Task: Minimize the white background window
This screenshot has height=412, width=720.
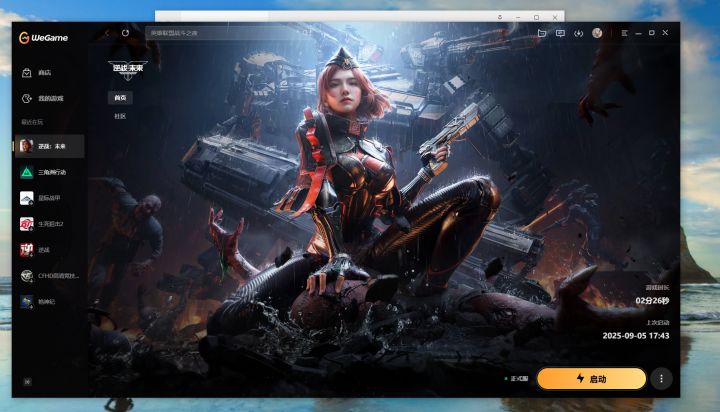Action: (x=518, y=17)
